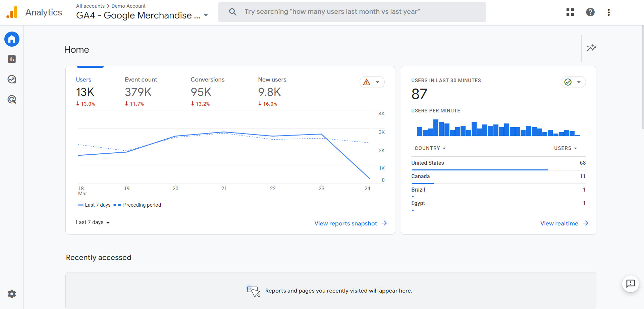The width and height of the screenshot is (644, 309).
Task: Select the Conversions metric tab
Action: pyautogui.click(x=208, y=92)
